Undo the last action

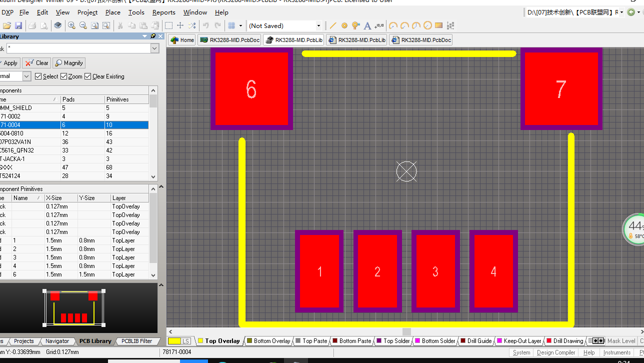[x=205, y=25]
